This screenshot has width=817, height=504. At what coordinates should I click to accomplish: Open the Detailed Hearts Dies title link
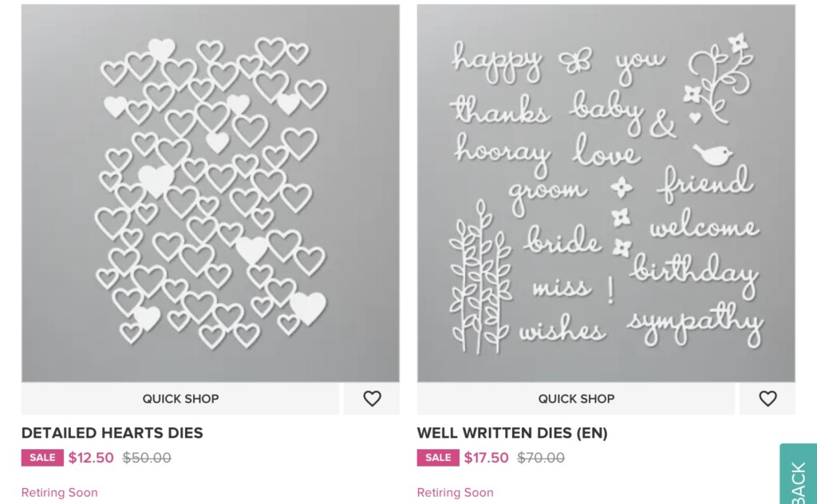(x=112, y=433)
